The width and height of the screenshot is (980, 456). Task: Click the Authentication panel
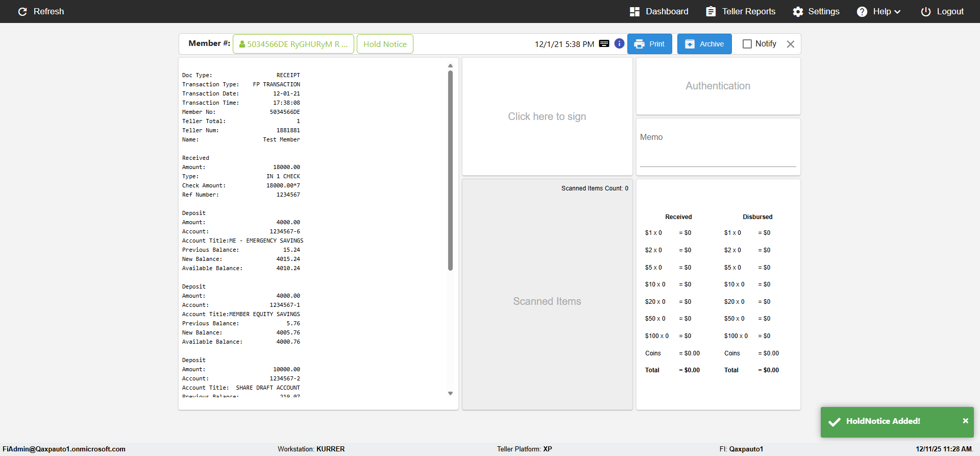(718, 86)
